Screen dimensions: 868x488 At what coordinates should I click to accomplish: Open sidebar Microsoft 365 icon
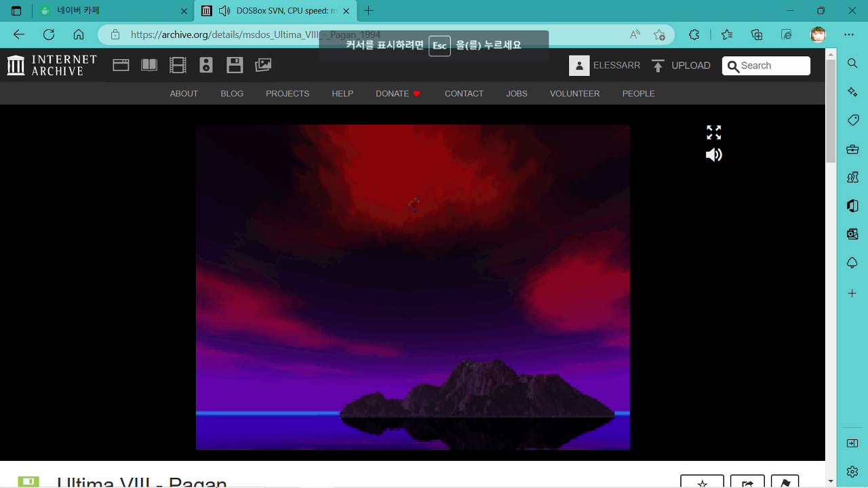point(852,205)
